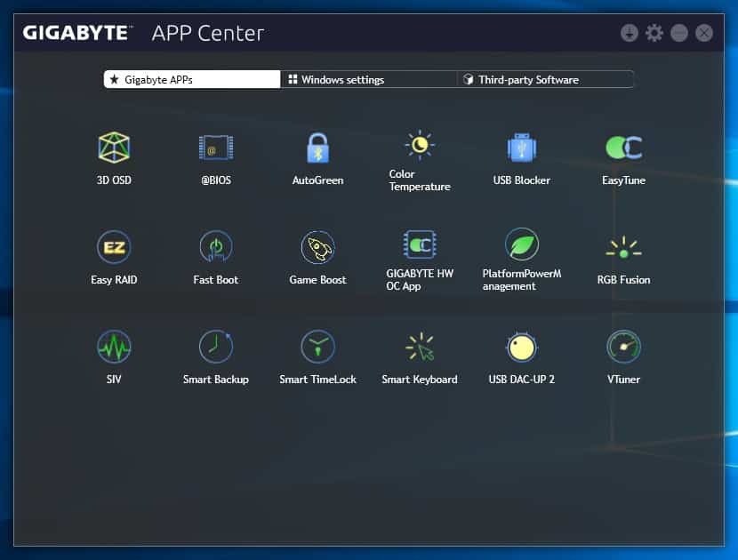This screenshot has width=738, height=560.
Task: Click the download updates arrow icon
Action: (630, 33)
